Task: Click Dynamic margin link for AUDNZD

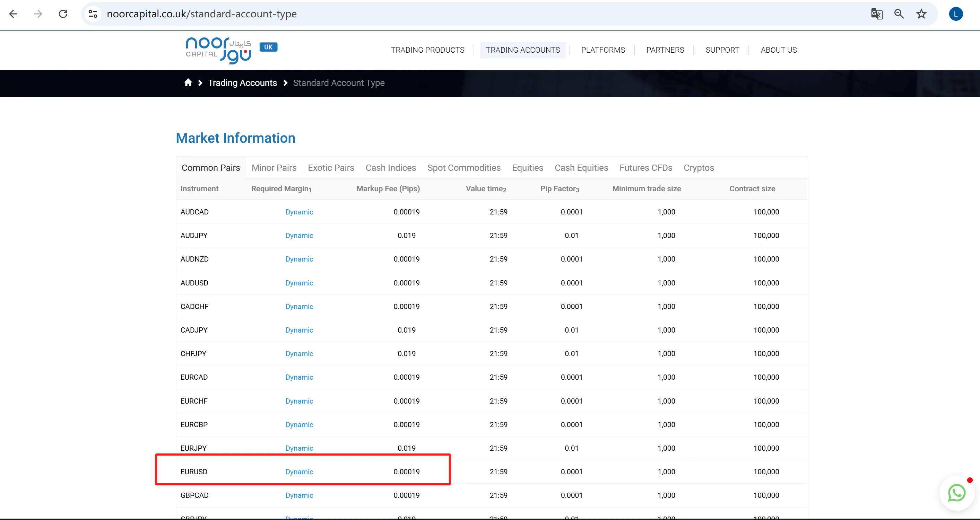Action: point(299,259)
